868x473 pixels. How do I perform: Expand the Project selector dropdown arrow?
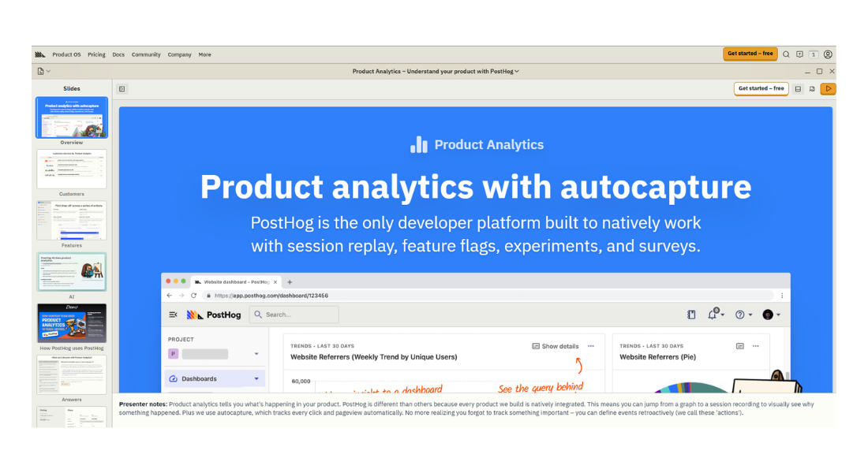pos(256,354)
